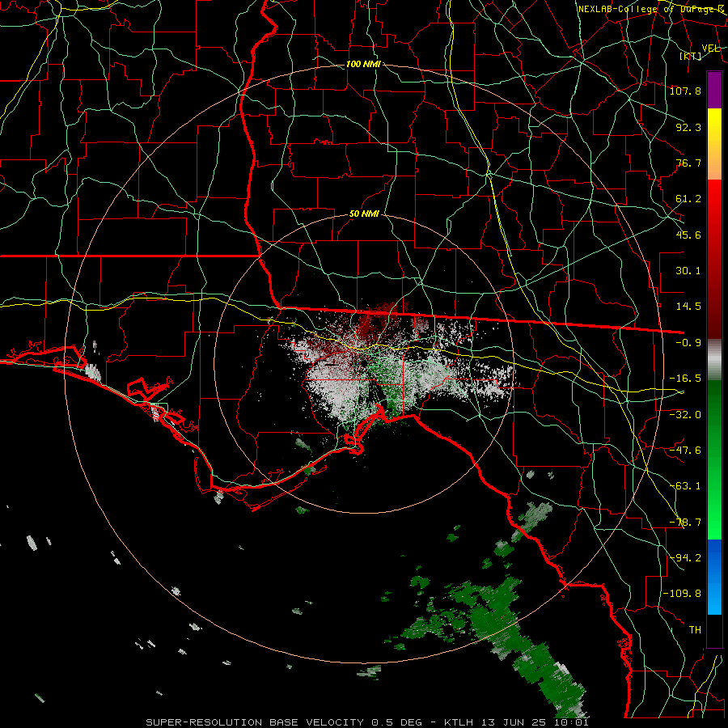Screen dimensions: 728x728
Task: Click the -109.8 legend value
Action: (x=682, y=594)
